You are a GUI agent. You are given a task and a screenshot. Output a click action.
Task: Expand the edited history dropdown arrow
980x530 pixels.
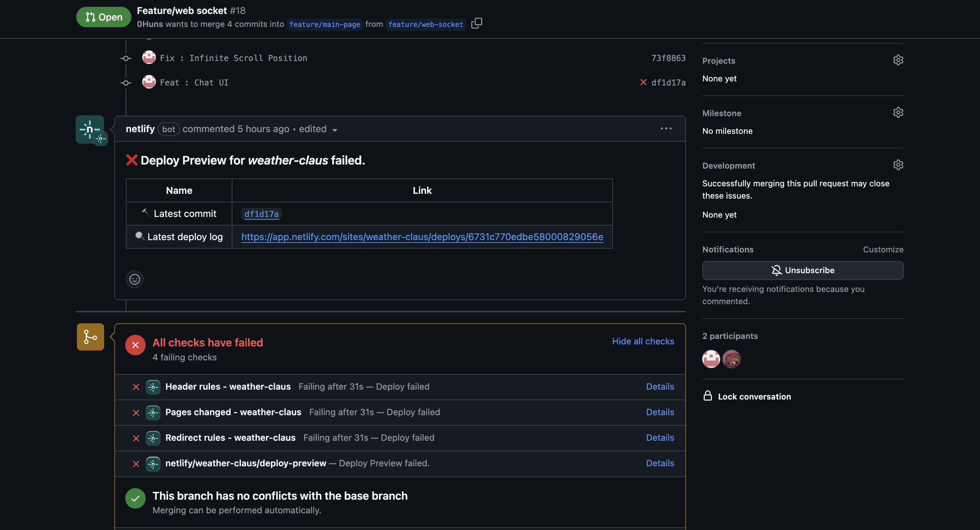tap(335, 130)
